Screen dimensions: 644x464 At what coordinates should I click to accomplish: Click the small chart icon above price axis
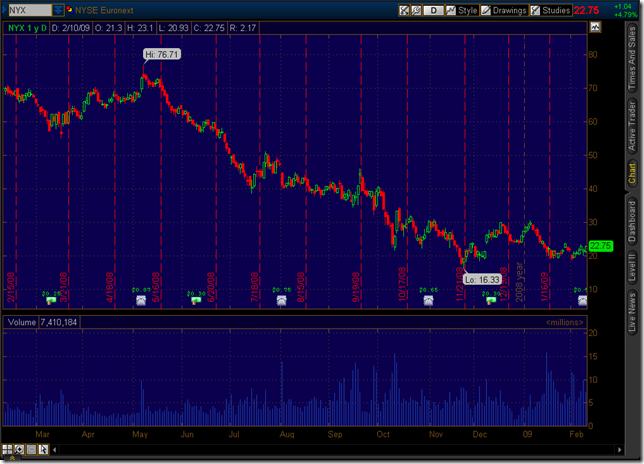(595, 27)
